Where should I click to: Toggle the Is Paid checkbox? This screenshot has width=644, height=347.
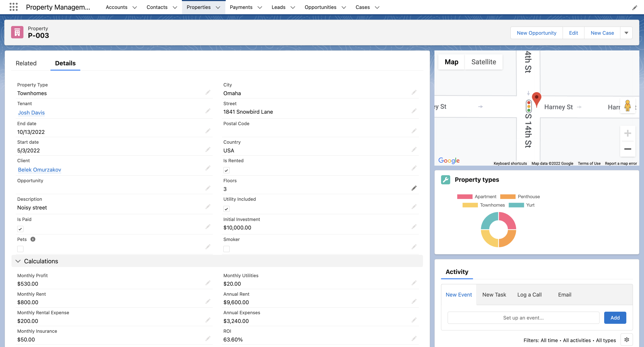point(20,229)
